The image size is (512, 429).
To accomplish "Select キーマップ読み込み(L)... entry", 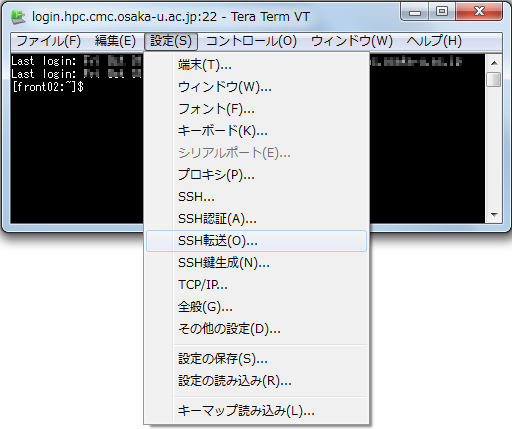I will coord(256,411).
